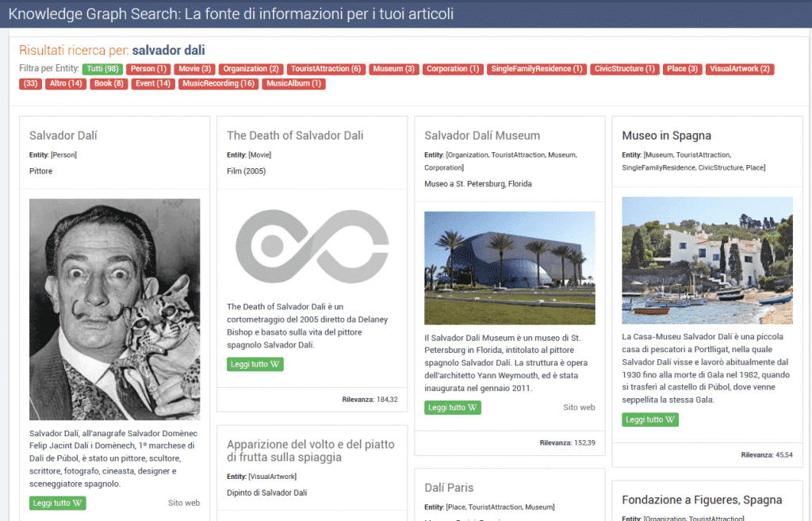Viewport: 812px width, 521px height.
Task: Click the Salvador Dalí Museum card title
Action: point(482,136)
